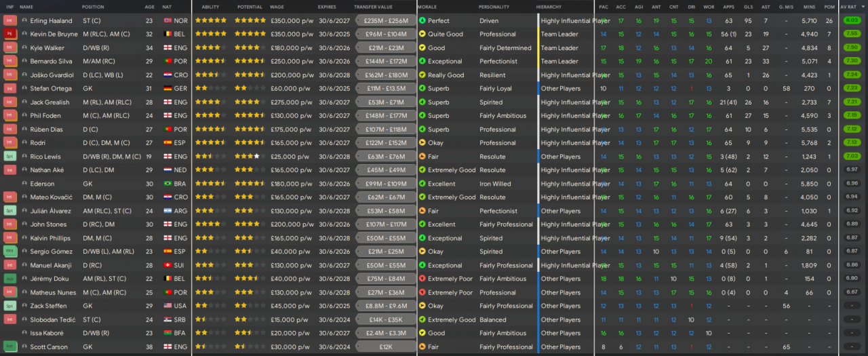Click Sergio Gómez's D/WB (L), AM (RL) position

[x=108, y=252]
